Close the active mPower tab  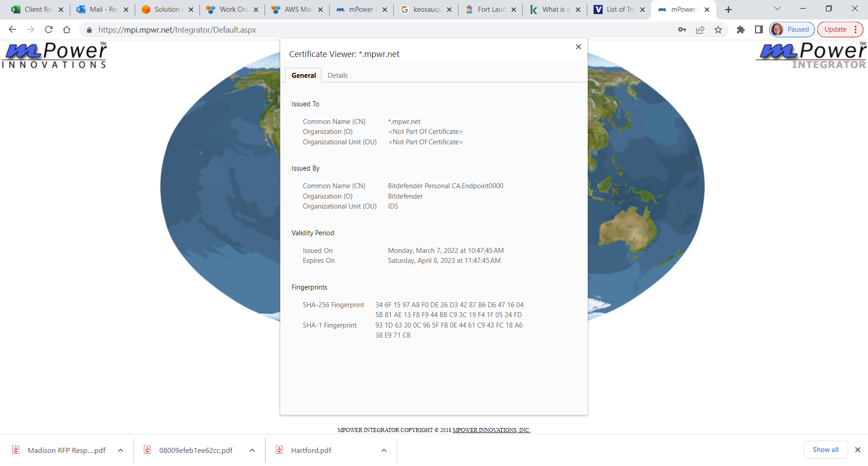pyautogui.click(x=707, y=10)
